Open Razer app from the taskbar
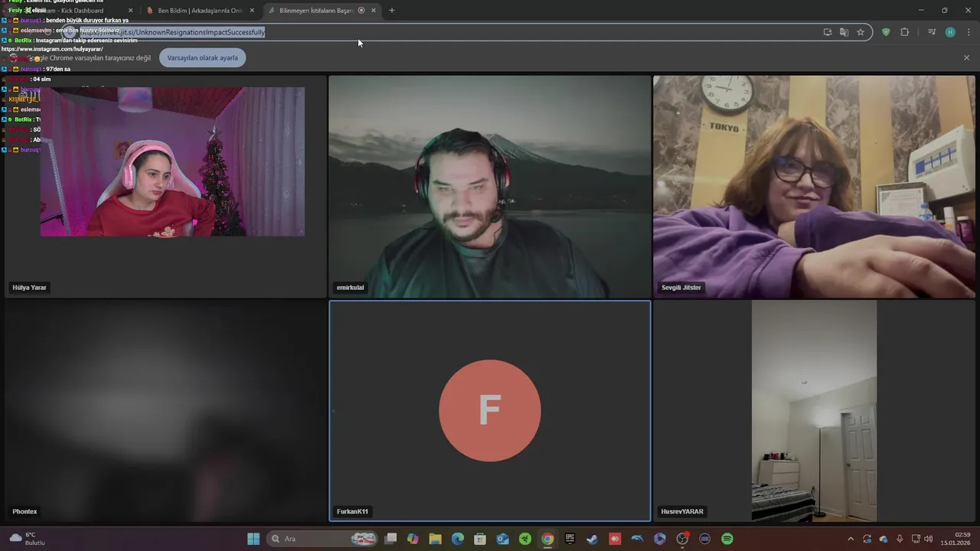 [x=525, y=539]
